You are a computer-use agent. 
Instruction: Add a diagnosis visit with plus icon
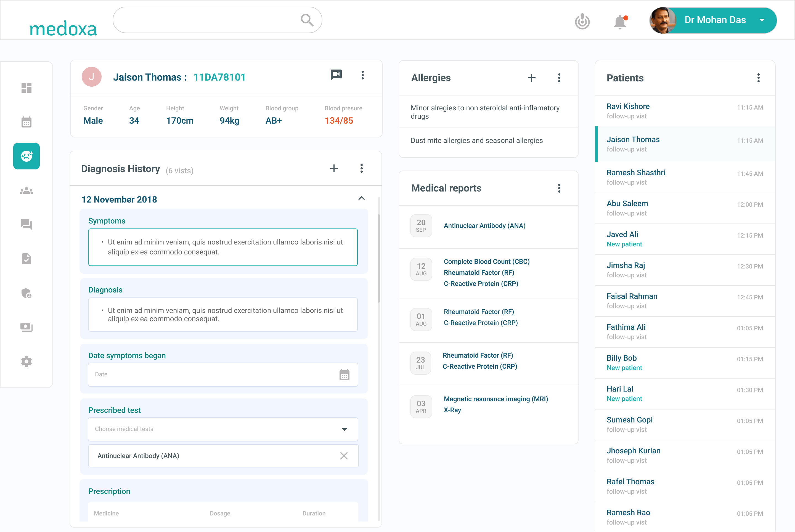click(x=334, y=169)
